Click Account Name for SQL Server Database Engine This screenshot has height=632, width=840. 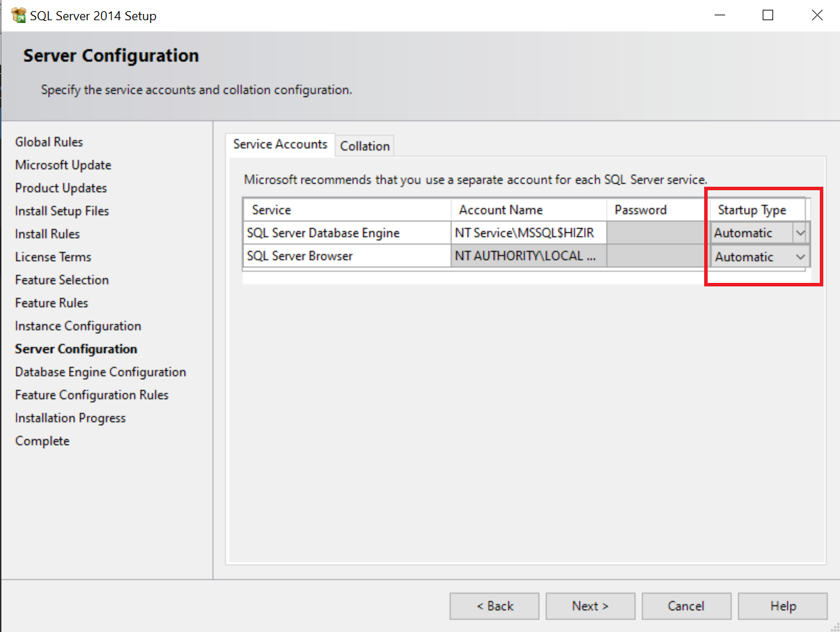click(x=529, y=233)
